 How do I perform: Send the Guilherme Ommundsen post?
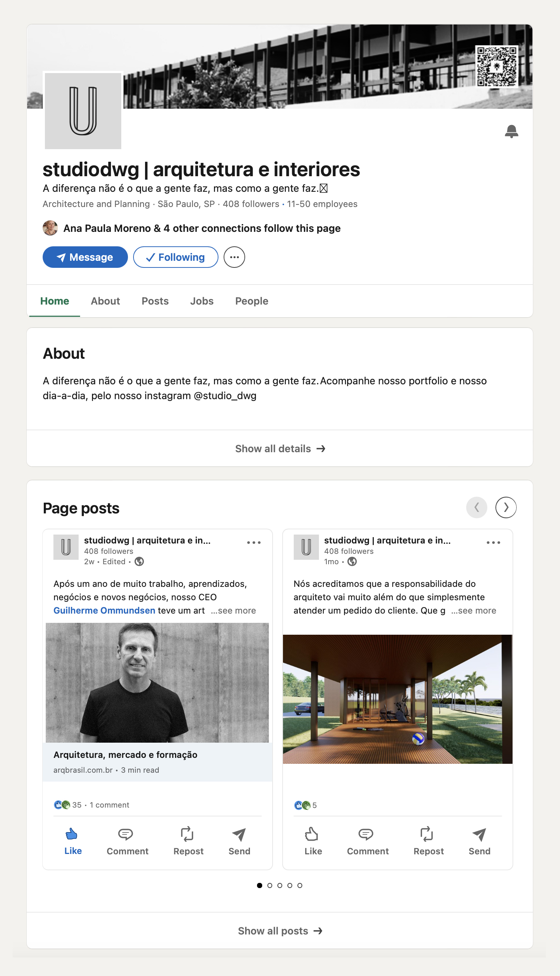tap(239, 842)
